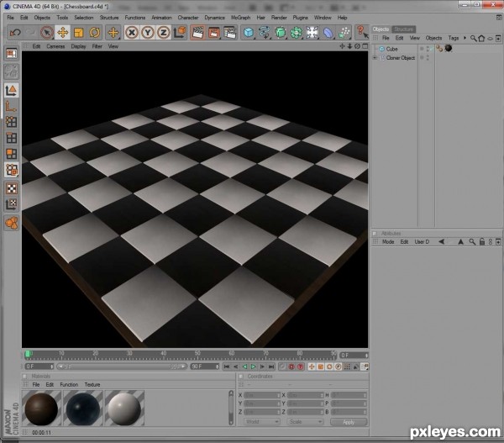Toggle the Coordinate System cube icon

(180, 33)
